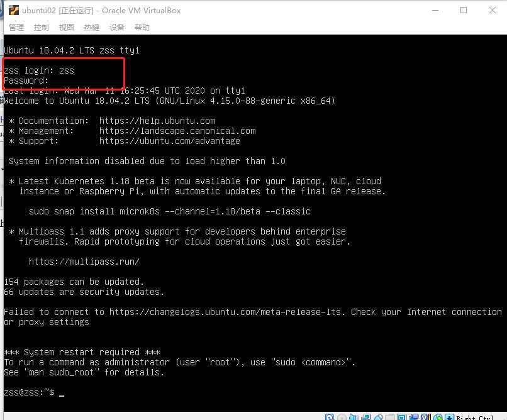Click the keyboard capture arrow icon
The width and height of the screenshot is (507, 420).
coord(450,417)
